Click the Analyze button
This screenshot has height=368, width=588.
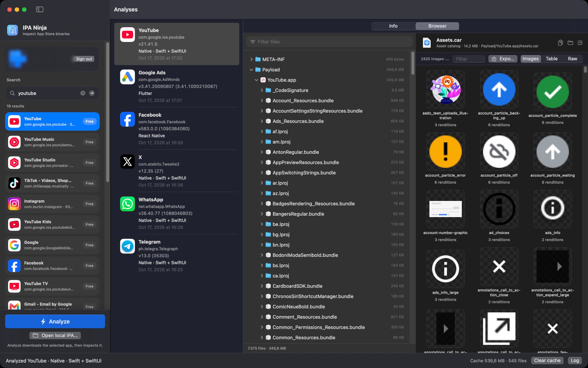(55, 321)
